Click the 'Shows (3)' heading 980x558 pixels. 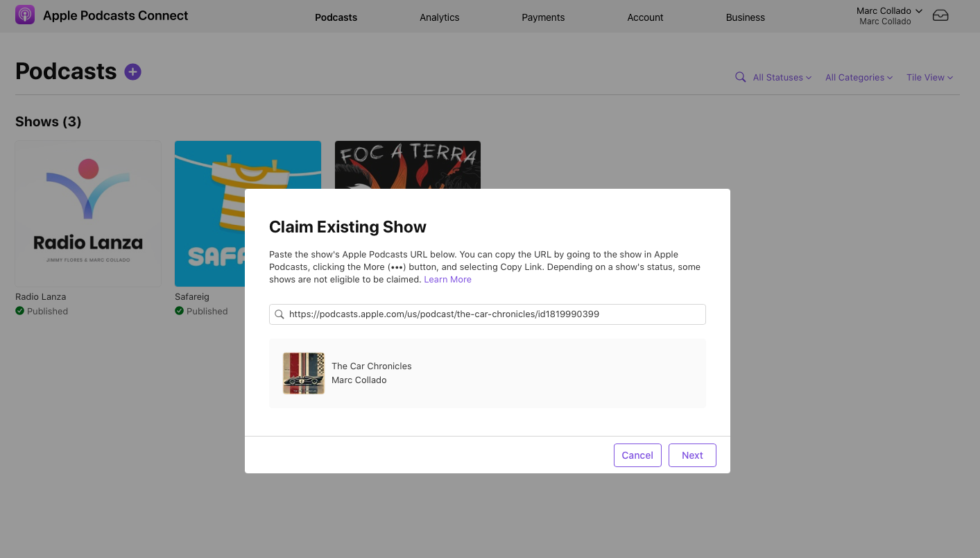(x=49, y=121)
